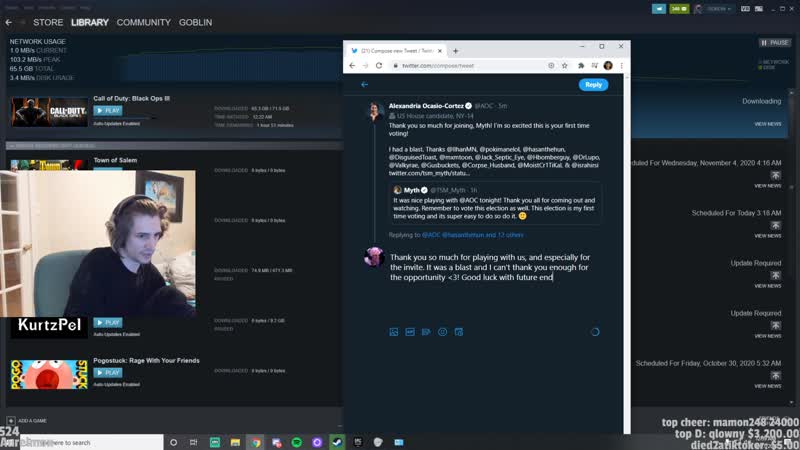Go back in Steam navigation
Viewport: 800px width, 450px height.
[9, 22]
